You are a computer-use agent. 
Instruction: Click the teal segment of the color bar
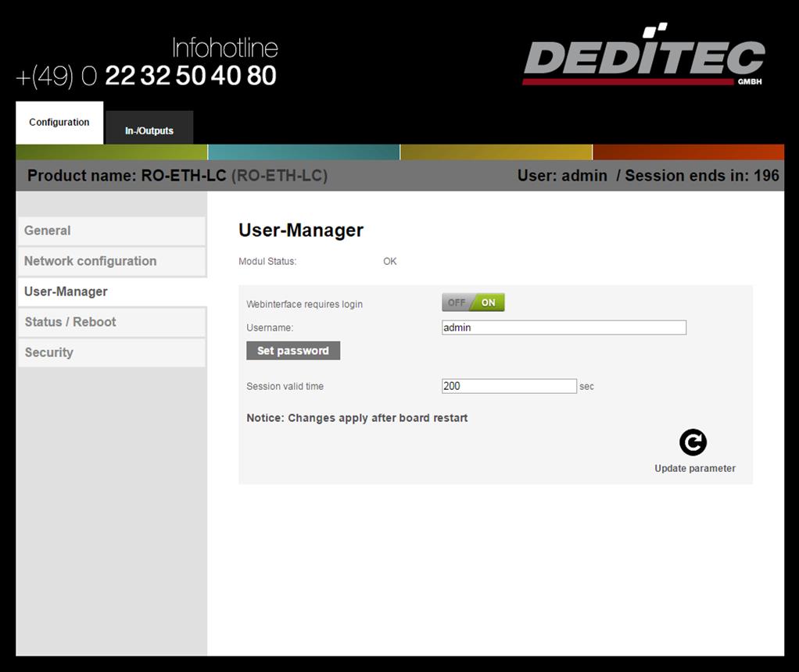pyautogui.click(x=303, y=152)
